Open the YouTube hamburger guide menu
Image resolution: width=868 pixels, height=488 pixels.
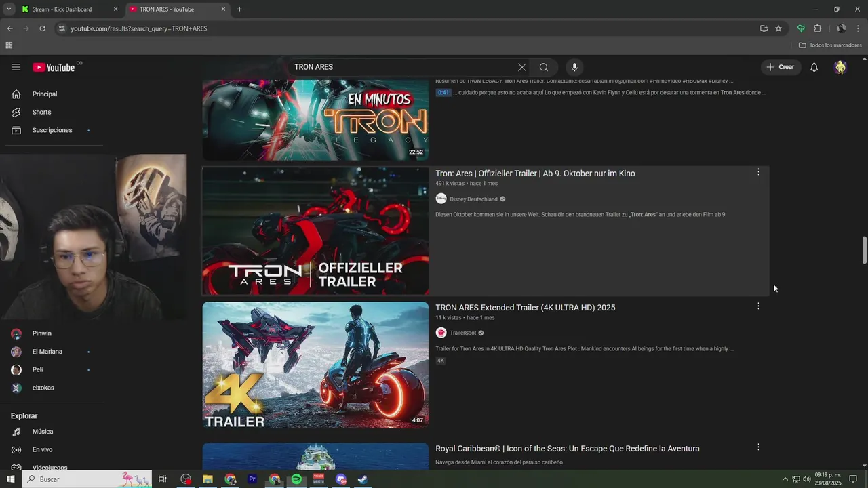(16, 67)
